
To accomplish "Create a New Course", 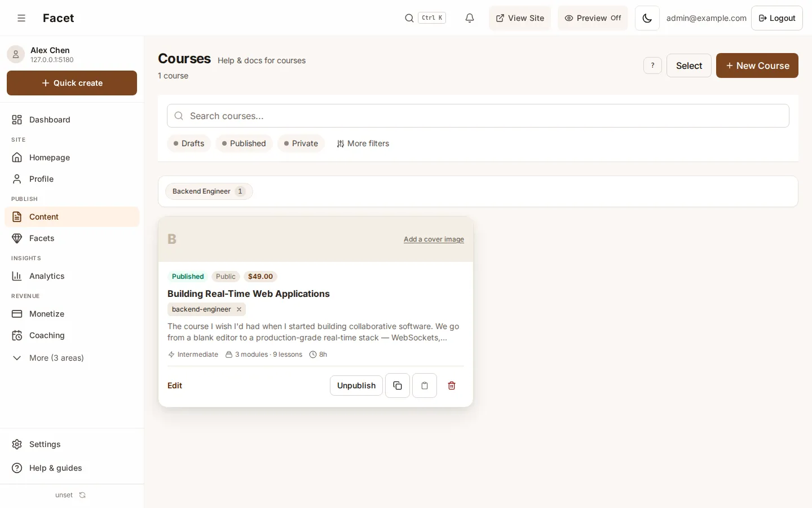I will 757,65.
